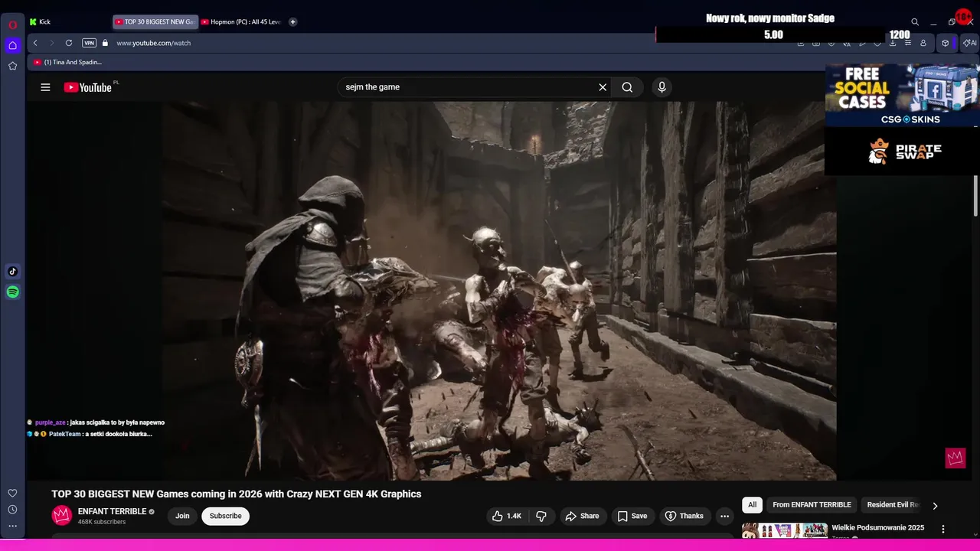Open the browser profile account icon
The height and width of the screenshot is (551, 980).
click(x=923, y=43)
